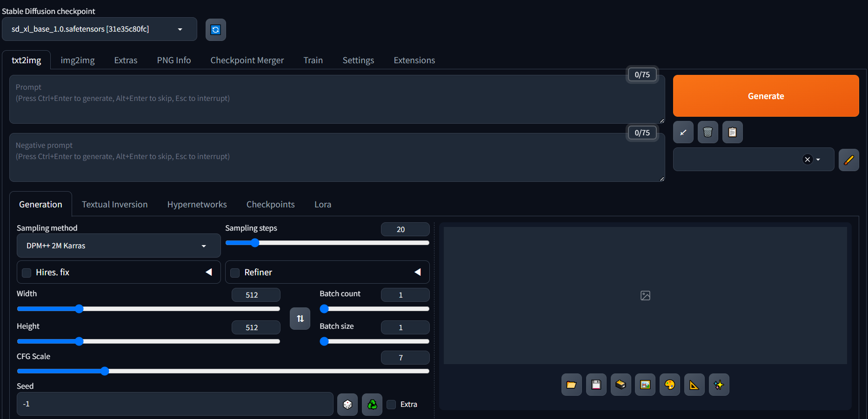Send image to inpaint palette icon

(670, 385)
